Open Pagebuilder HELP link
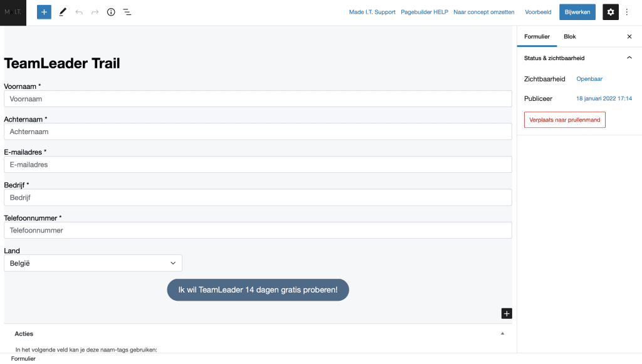 tap(424, 12)
